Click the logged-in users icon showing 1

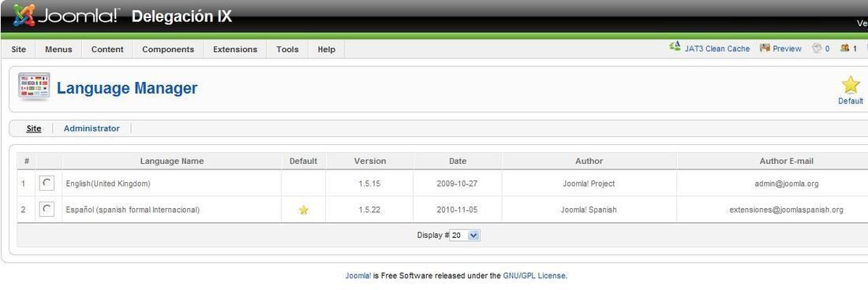(845, 48)
